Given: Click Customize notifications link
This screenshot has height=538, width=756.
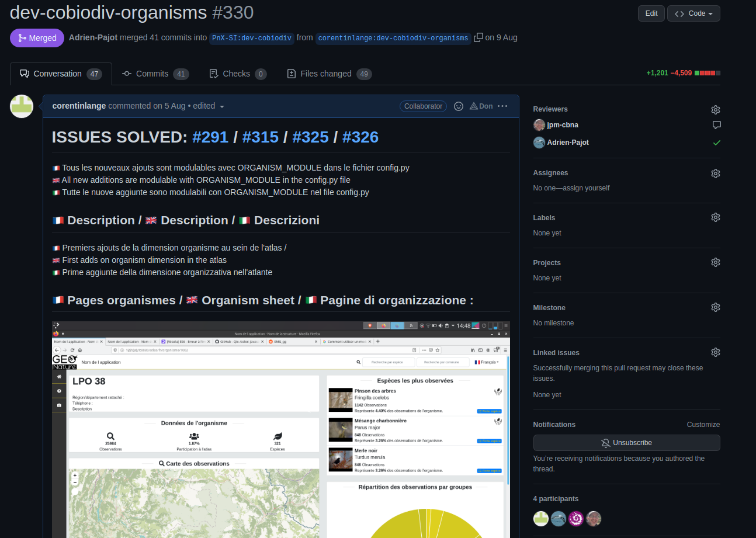Looking at the screenshot, I should (703, 425).
